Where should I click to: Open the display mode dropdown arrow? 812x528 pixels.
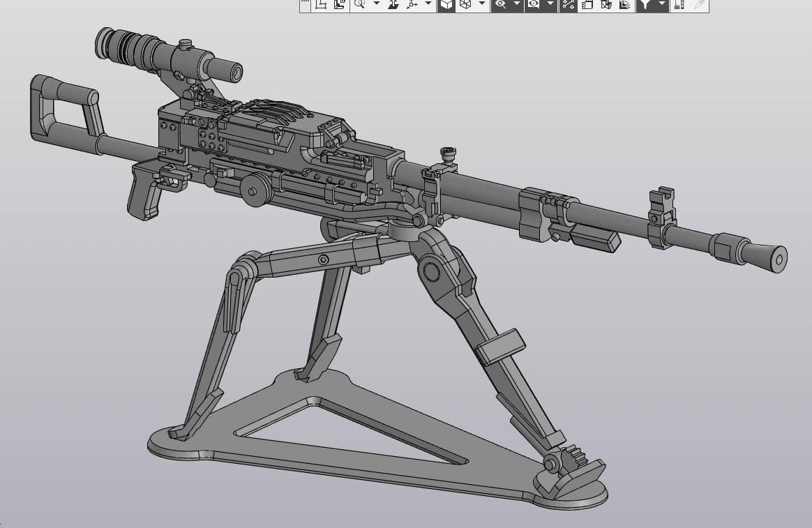pos(481,5)
